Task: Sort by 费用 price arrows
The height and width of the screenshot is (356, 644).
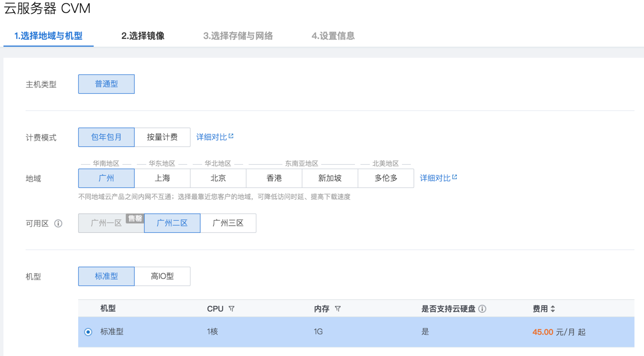Action: click(x=553, y=309)
